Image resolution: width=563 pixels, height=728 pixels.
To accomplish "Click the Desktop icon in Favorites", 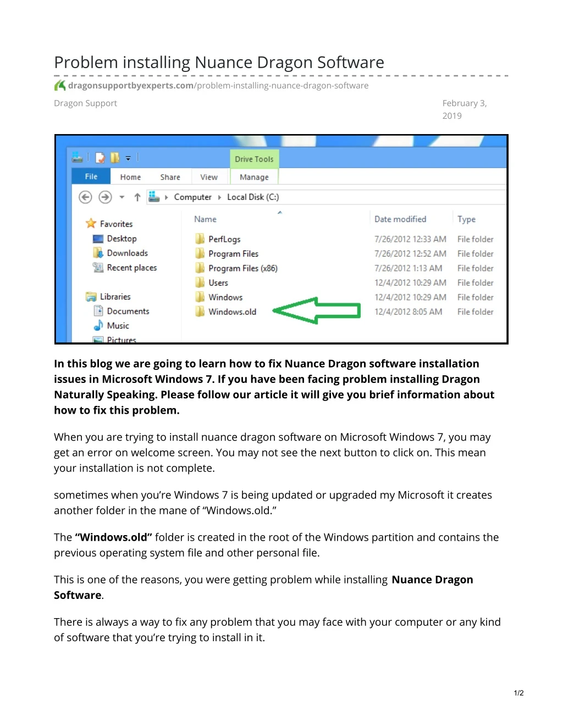I will (98, 238).
